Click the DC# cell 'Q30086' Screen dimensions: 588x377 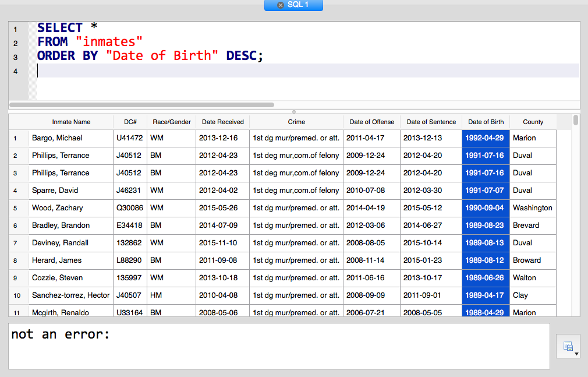coord(130,208)
